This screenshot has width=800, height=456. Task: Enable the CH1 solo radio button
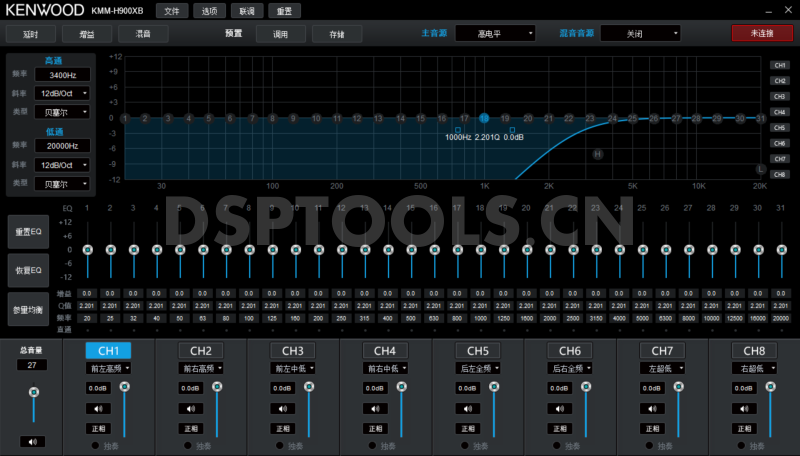coord(94,445)
